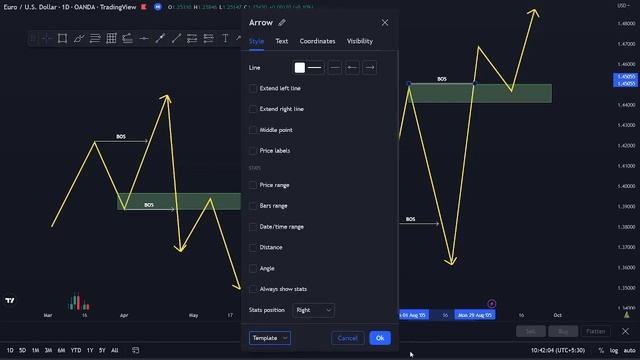Image resolution: width=640 pixels, height=360 pixels.
Task: Select the YTD time range
Action: pyautogui.click(x=76, y=350)
